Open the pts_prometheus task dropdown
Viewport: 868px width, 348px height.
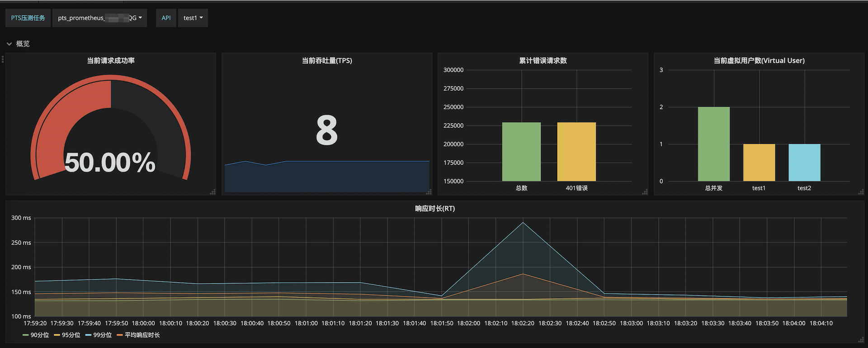pos(99,18)
